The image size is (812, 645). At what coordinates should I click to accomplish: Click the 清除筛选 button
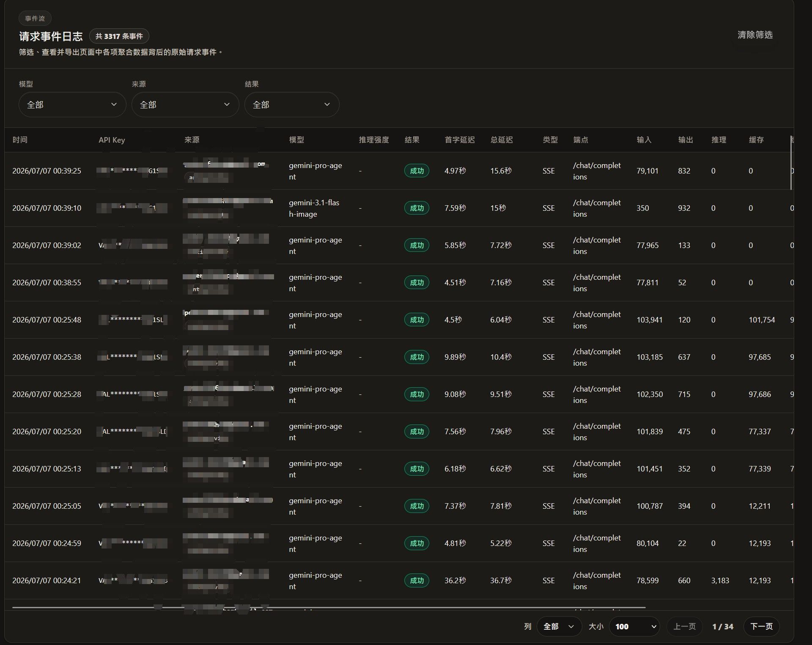(755, 35)
